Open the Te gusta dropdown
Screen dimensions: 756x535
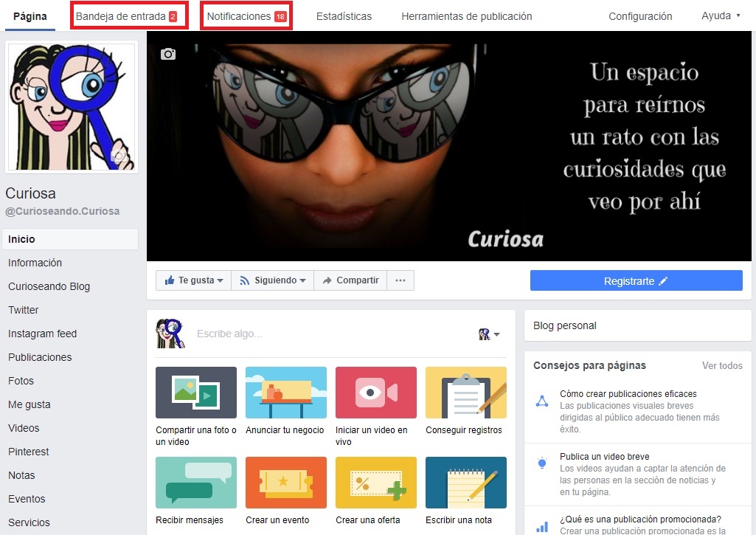pos(193,280)
